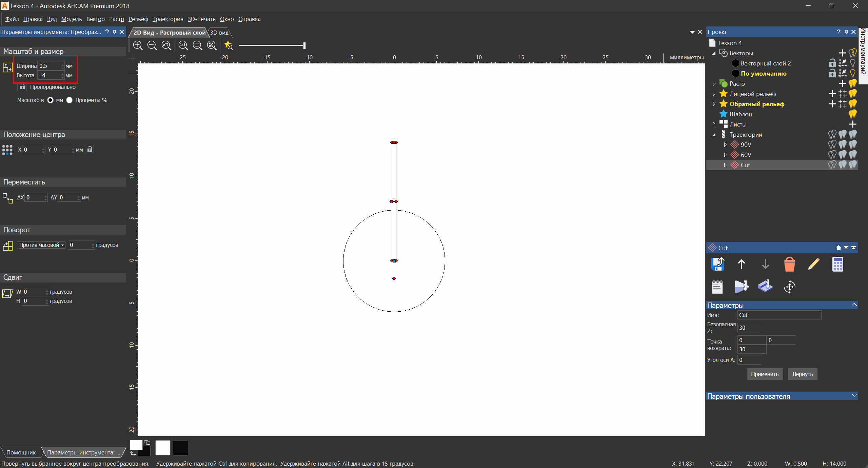Click the orange trash bin delete toolpath icon
This screenshot has height=468, width=868.
(x=789, y=264)
